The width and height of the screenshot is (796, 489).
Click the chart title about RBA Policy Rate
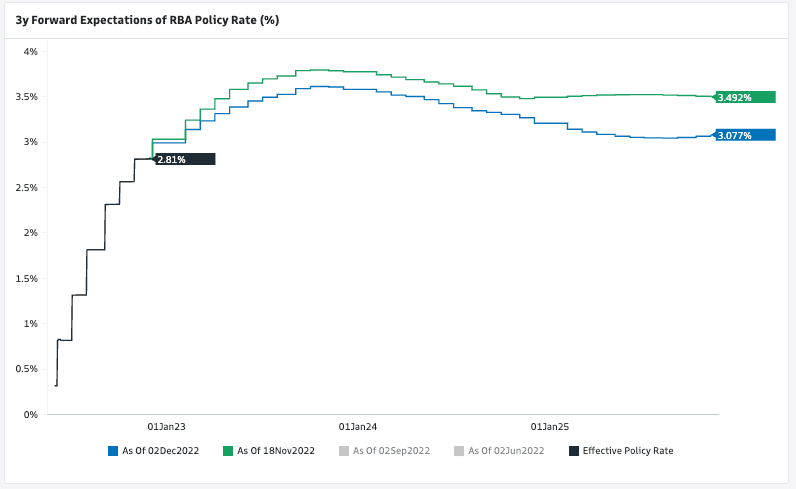[x=147, y=19]
